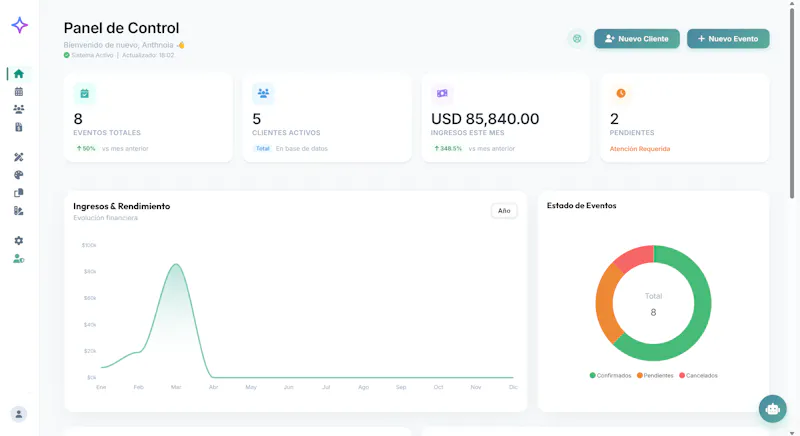Image resolution: width=800 pixels, height=436 pixels.
Task: Click the 348.5% growth badge
Action: [448, 149]
